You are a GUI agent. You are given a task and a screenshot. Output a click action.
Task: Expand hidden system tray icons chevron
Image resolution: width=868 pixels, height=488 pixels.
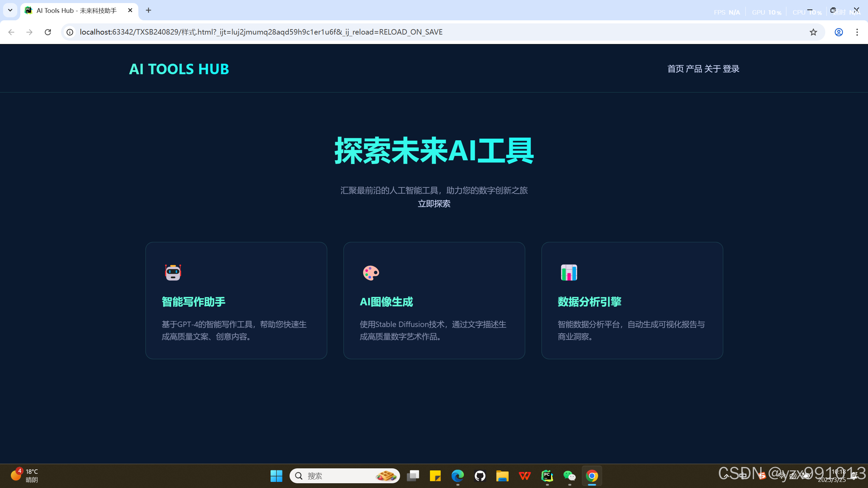pos(726,476)
